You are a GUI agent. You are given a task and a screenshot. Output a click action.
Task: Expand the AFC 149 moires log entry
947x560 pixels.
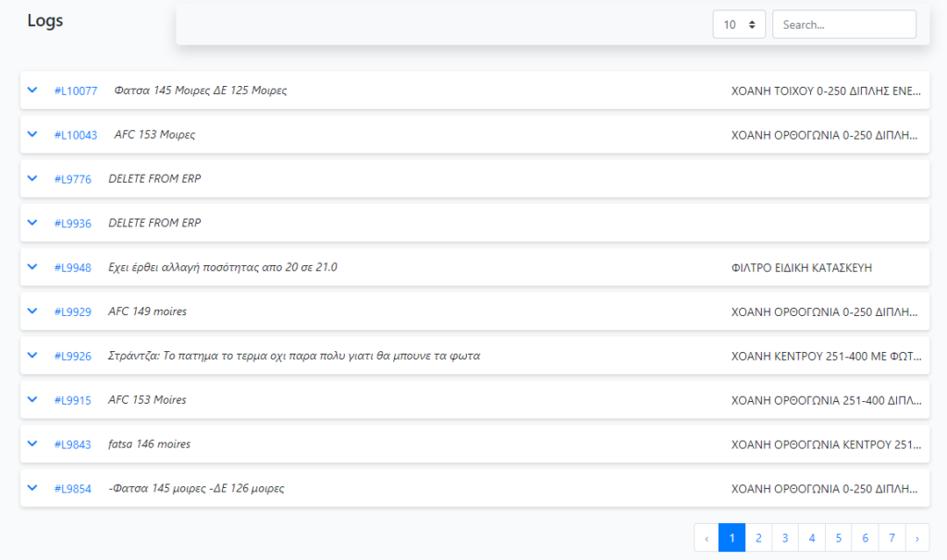(32, 311)
